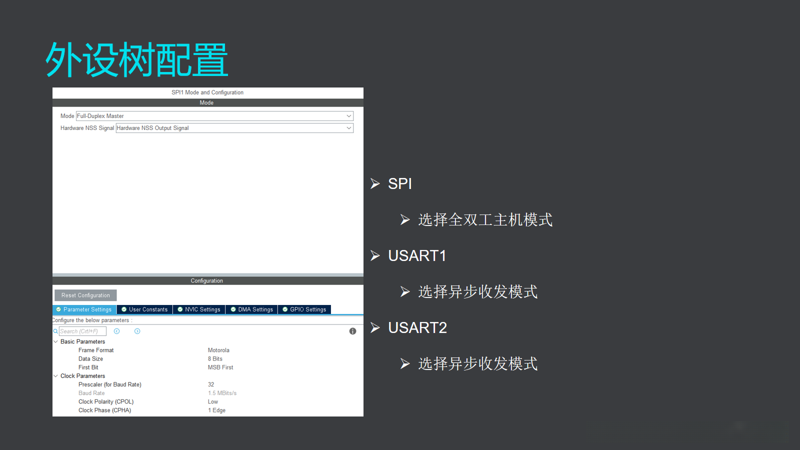This screenshot has height=450, width=800.
Task: Select the Data Size parameter row
Action: coord(208,359)
